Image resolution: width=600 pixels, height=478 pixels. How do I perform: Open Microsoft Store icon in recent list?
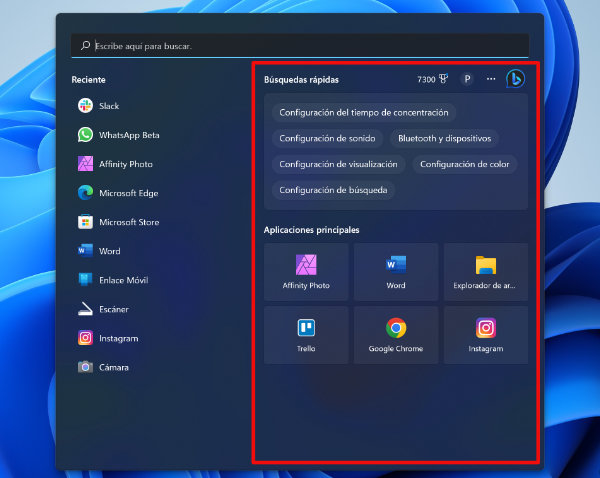(x=85, y=222)
